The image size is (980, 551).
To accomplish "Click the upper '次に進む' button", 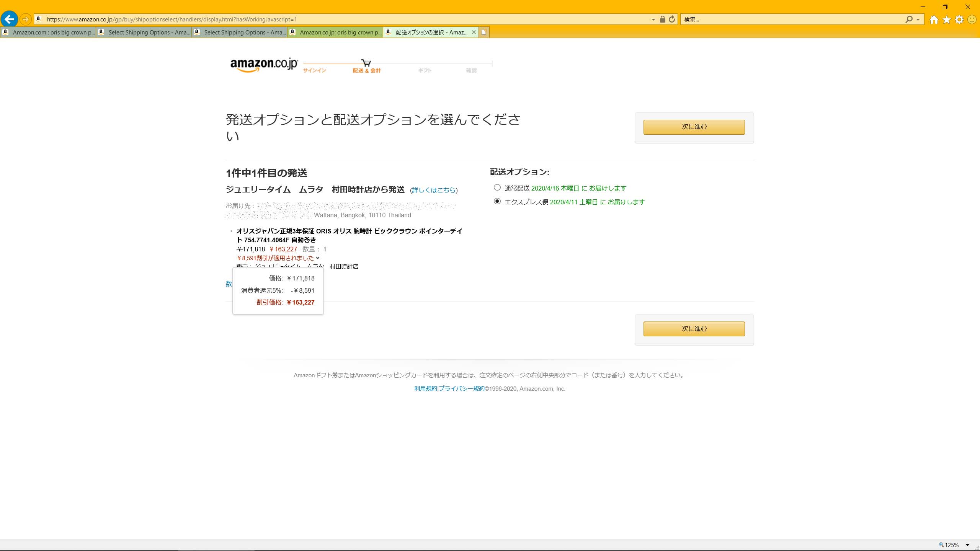I will (x=694, y=127).
